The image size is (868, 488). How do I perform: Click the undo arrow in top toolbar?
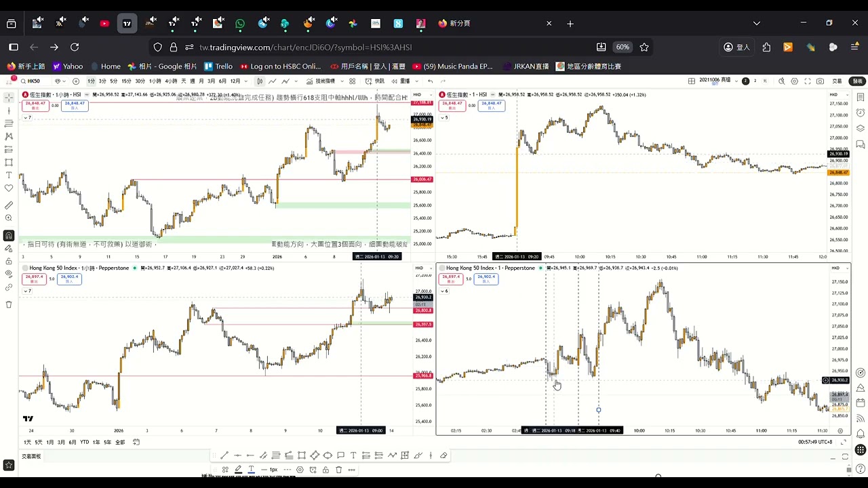coord(430,81)
